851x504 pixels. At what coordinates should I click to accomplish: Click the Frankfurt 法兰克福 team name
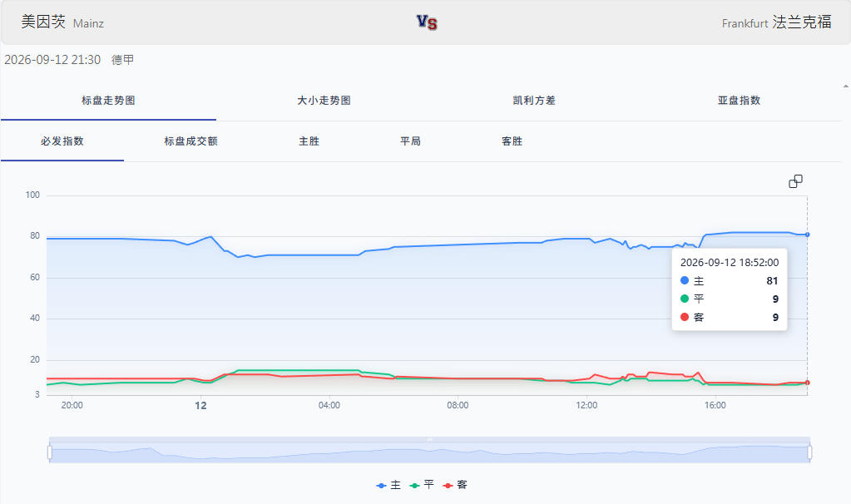776,22
